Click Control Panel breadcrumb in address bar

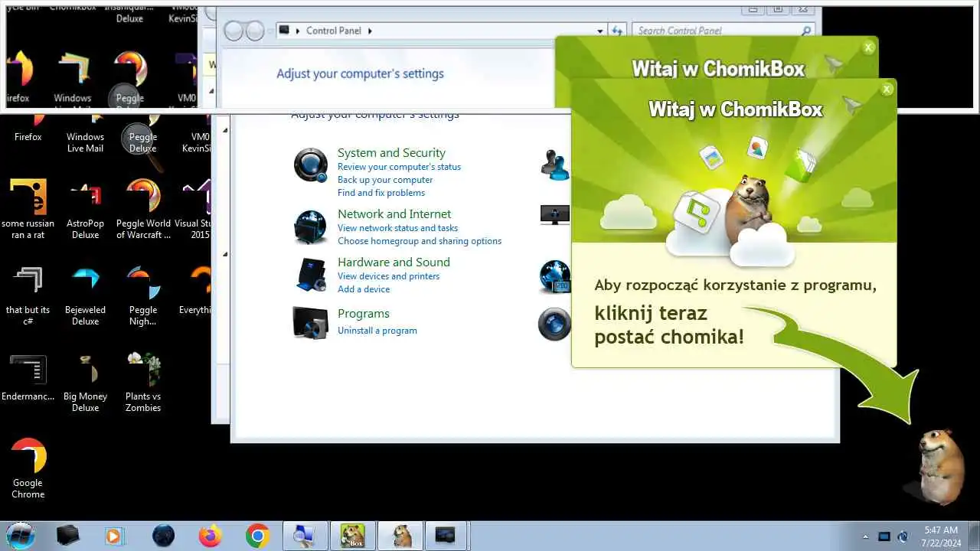click(333, 31)
